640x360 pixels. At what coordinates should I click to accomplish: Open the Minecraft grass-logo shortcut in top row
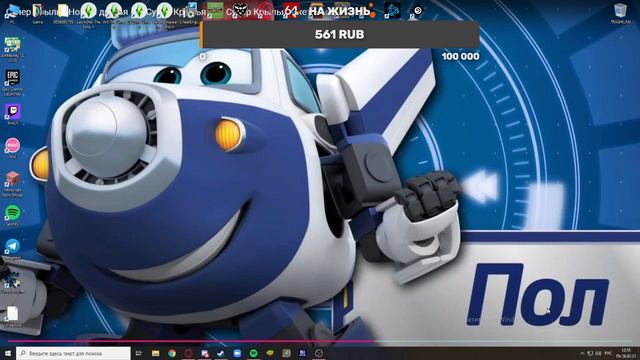click(215, 10)
